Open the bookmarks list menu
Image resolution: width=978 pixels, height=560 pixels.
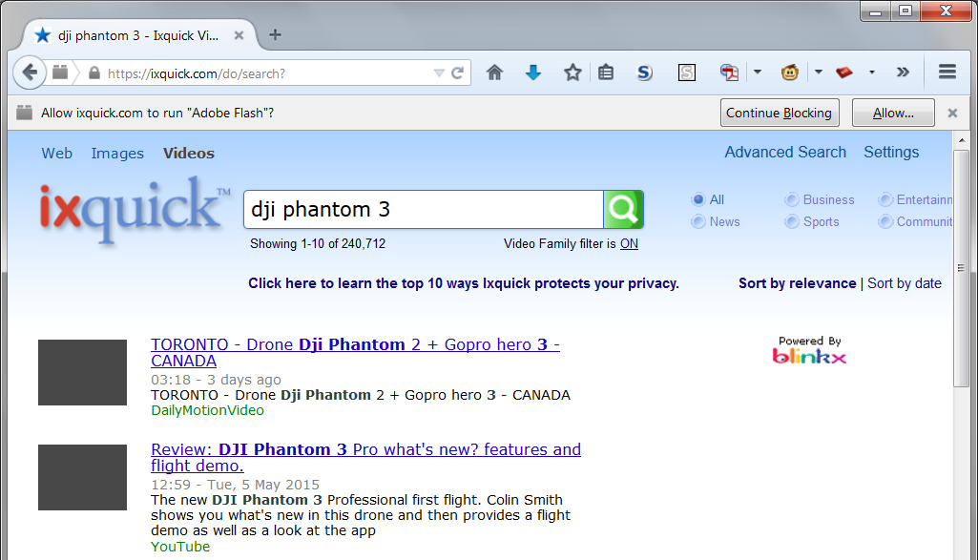click(x=606, y=73)
